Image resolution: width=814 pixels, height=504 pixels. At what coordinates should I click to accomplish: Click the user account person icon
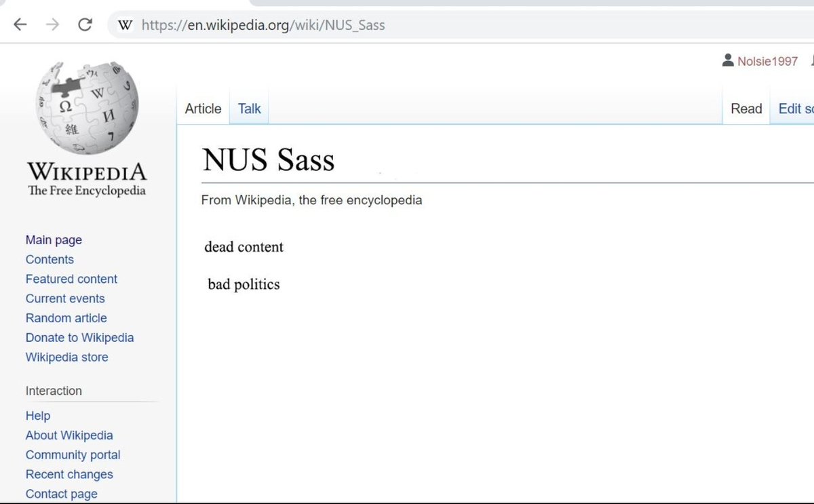point(727,60)
